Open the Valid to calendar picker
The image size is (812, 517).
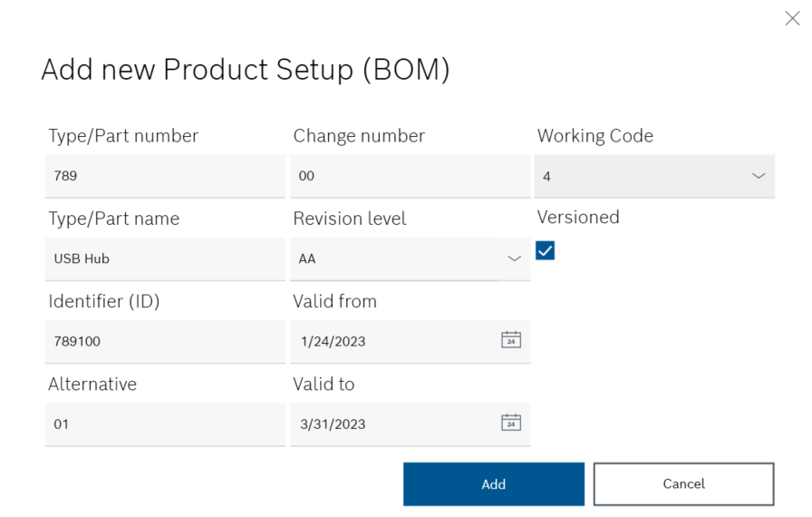click(x=511, y=423)
